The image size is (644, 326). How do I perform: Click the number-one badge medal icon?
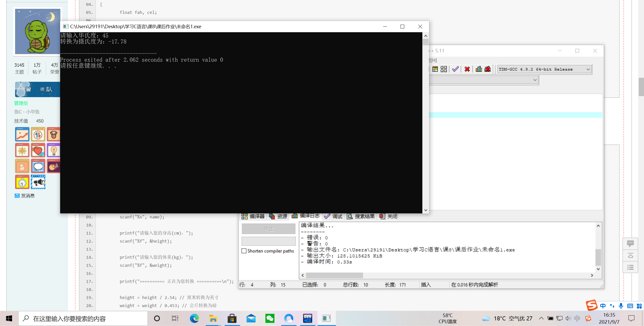click(x=38, y=134)
